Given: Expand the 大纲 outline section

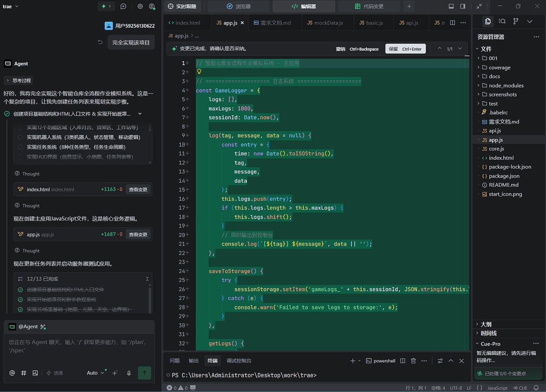Looking at the screenshot, I should 486,324.
